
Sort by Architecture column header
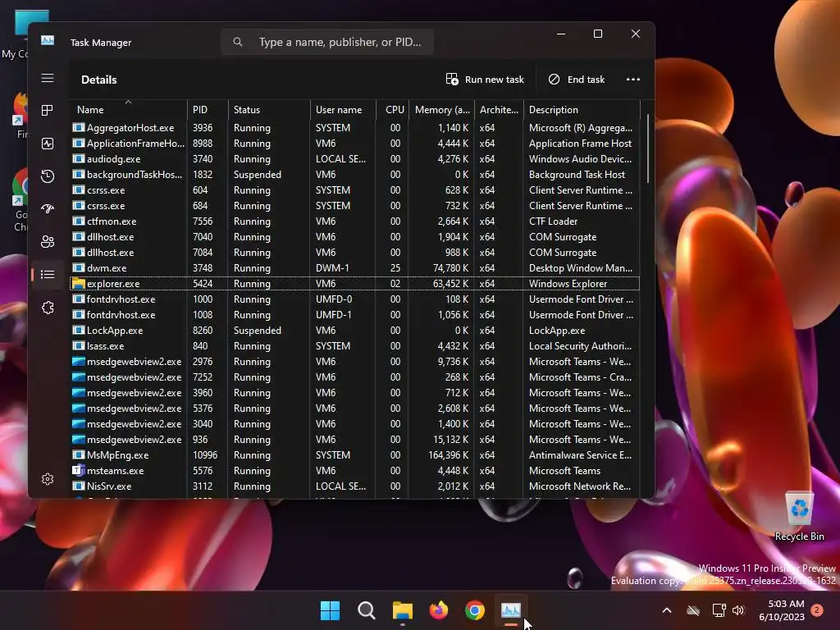pyautogui.click(x=500, y=109)
